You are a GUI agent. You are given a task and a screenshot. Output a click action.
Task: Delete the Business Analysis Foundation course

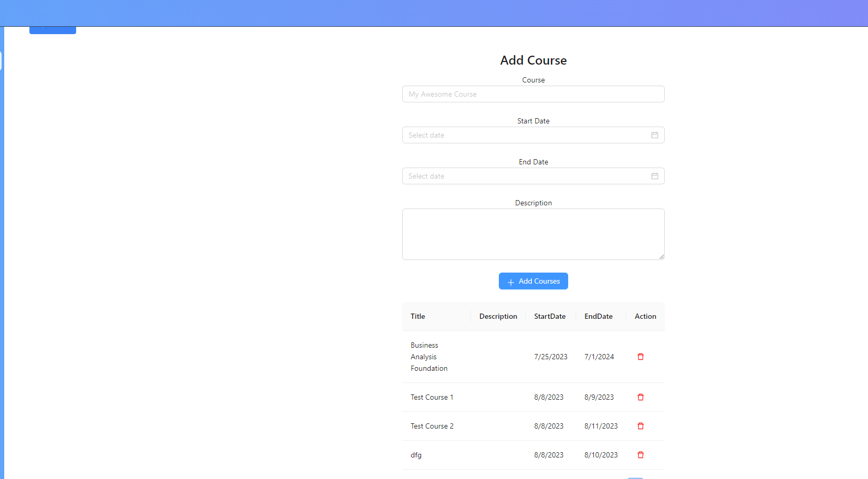point(640,357)
